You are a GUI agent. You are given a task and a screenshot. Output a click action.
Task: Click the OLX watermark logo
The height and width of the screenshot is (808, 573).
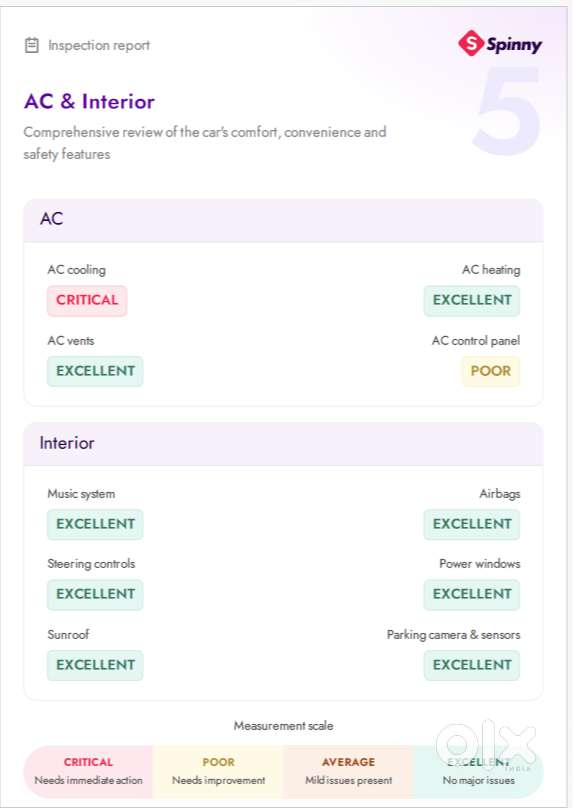click(486, 745)
